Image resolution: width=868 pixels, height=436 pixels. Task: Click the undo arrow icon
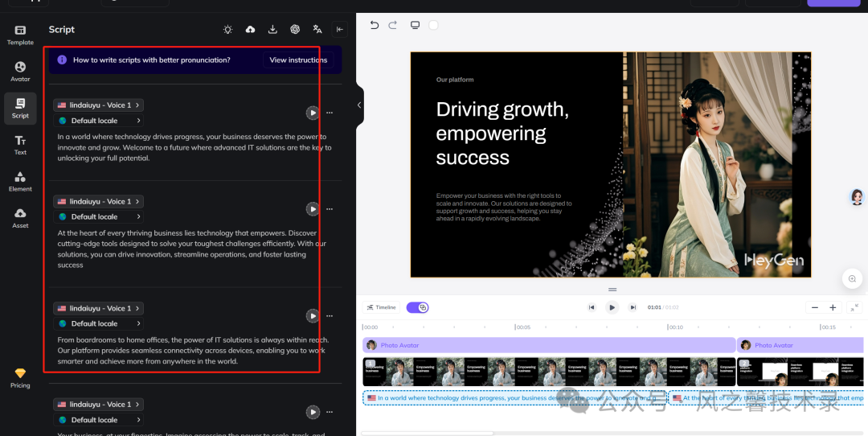pos(375,25)
